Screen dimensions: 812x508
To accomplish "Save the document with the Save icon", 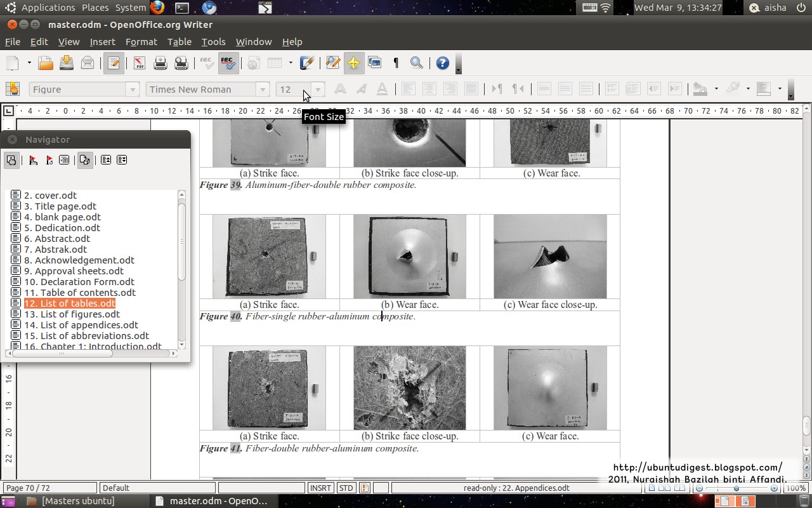I will click(67, 63).
